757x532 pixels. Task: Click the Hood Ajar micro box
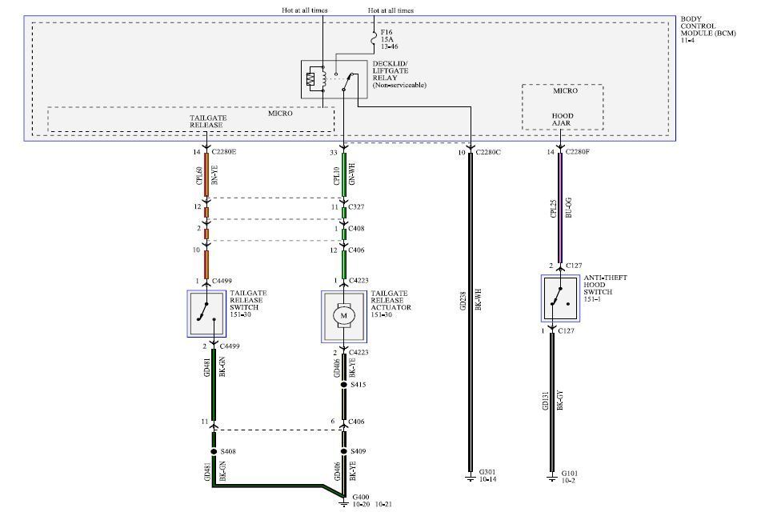click(x=563, y=107)
